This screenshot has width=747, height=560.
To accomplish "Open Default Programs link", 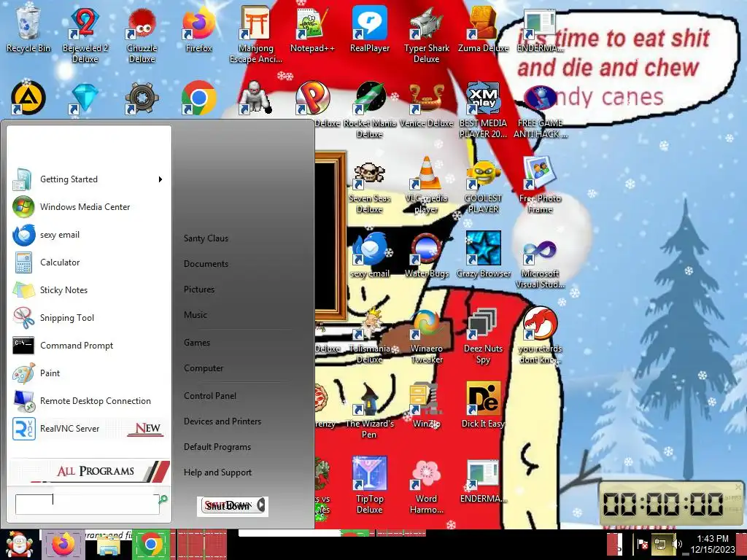I will [x=217, y=447].
